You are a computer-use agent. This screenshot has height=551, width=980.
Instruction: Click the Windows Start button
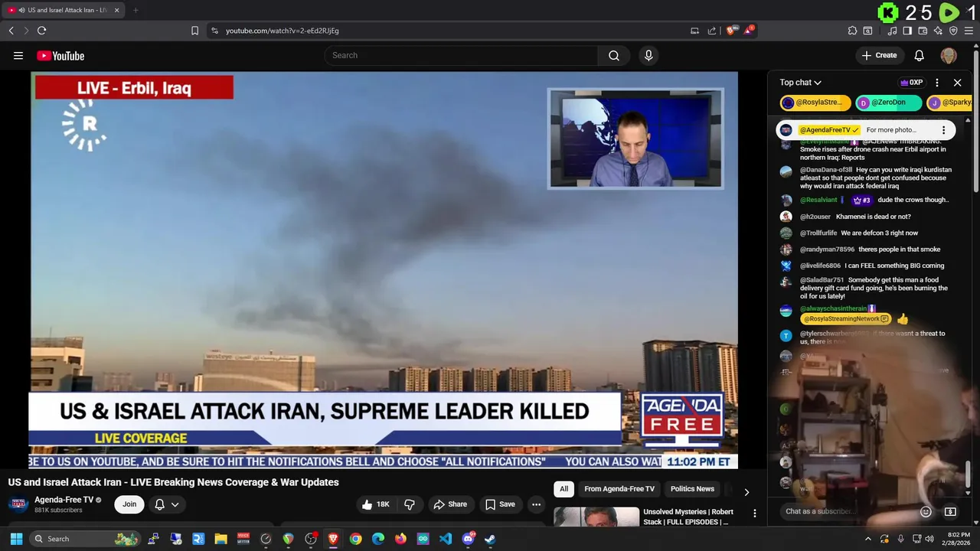(x=16, y=539)
